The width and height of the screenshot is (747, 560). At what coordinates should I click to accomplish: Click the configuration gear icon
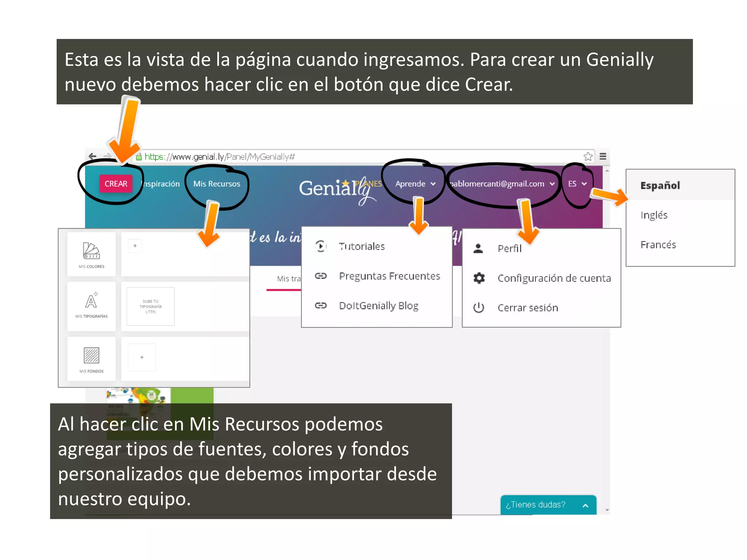479,278
